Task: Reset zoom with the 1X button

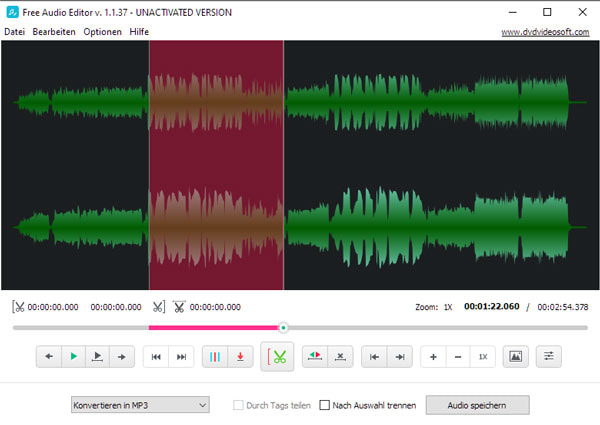Action: tap(482, 356)
